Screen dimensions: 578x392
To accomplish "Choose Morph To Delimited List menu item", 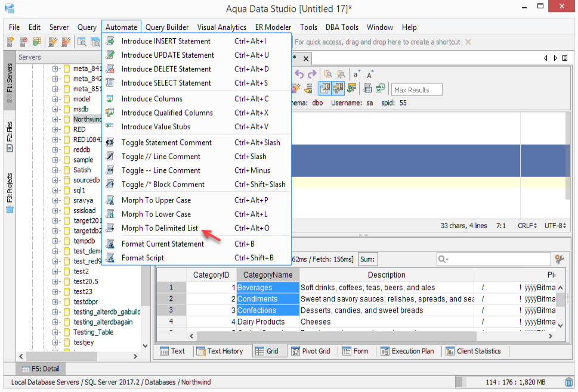I will coord(159,228).
